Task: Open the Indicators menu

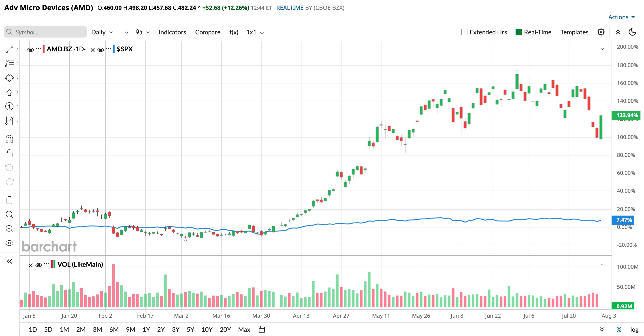Action: [x=172, y=32]
